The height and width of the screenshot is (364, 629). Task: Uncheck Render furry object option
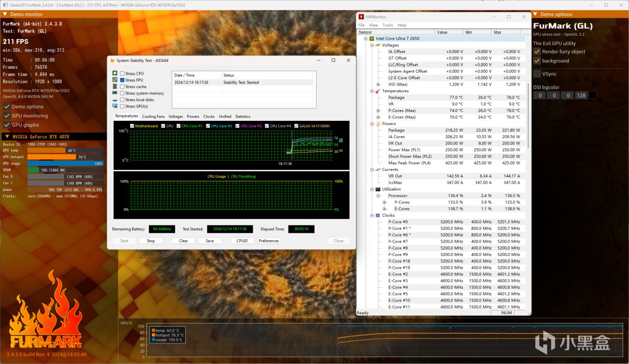click(537, 52)
